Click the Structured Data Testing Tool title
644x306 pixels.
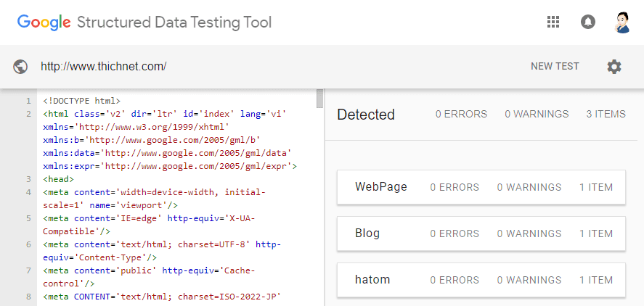(174, 22)
